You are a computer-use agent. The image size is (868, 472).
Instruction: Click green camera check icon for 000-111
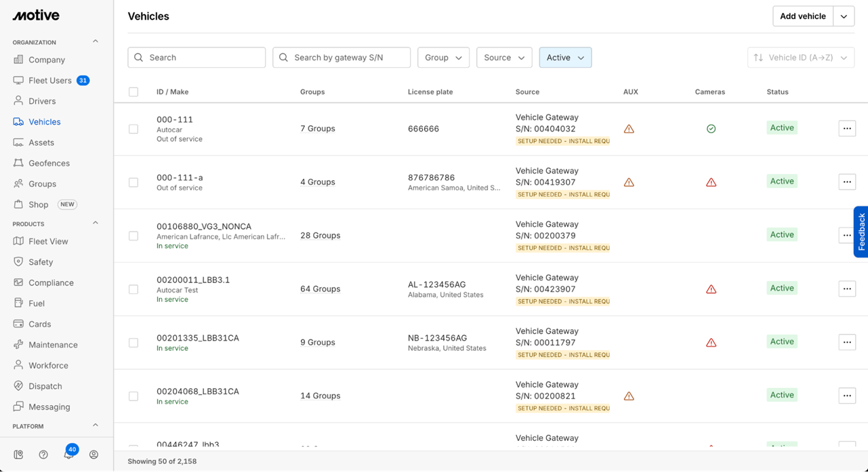(711, 129)
